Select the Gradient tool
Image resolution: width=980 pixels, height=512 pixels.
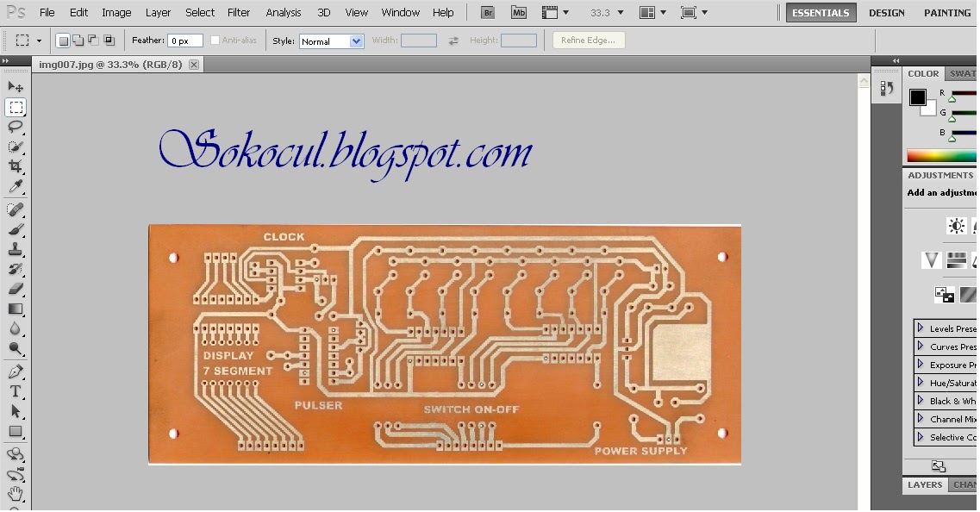[16, 309]
